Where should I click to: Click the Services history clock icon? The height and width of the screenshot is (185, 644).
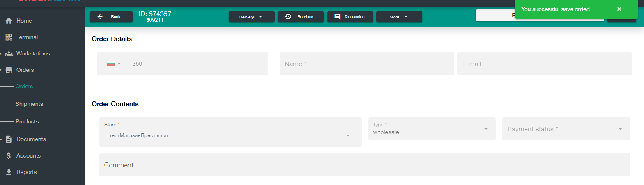pyautogui.click(x=288, y=17)
